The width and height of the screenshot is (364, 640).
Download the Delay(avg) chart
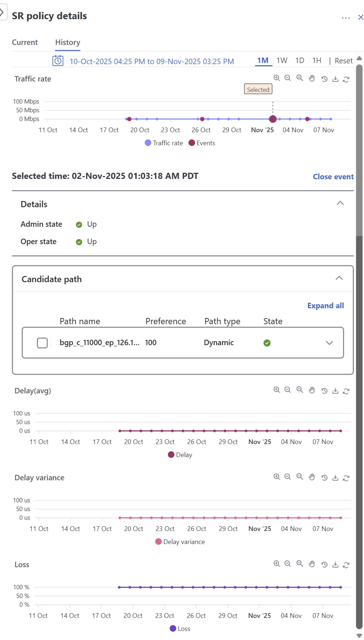335,391
